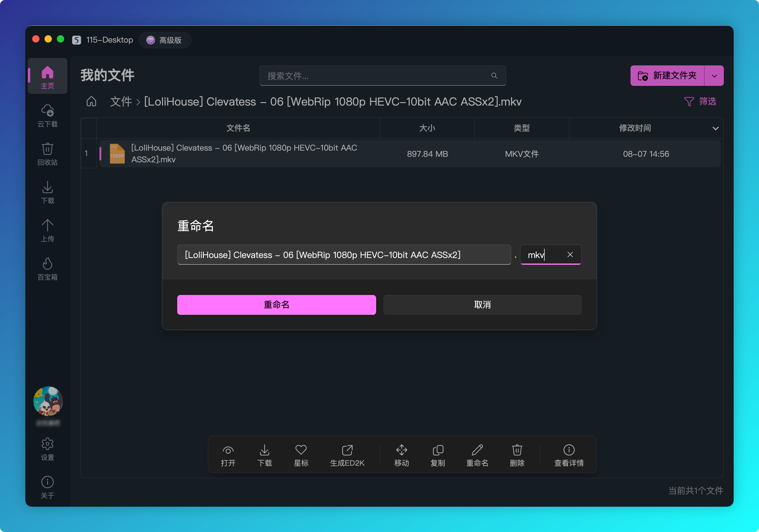Screen dimensions: 759x532
Task: Expand the column chevron beside 修改时间
Action: 715,128
